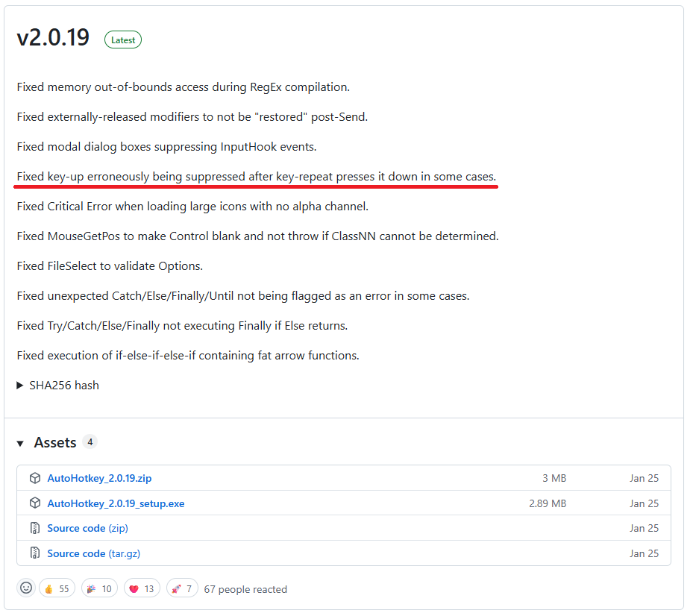
Task: Click package icon beside AutoHotkey_2.0.19_setup.exe
Action: [x=34, y=503]
